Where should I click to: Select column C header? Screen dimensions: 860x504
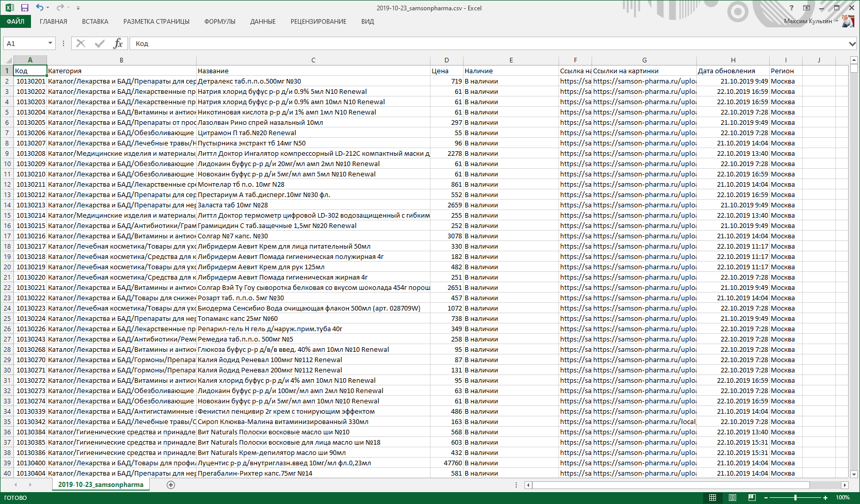tap(313, 60)
